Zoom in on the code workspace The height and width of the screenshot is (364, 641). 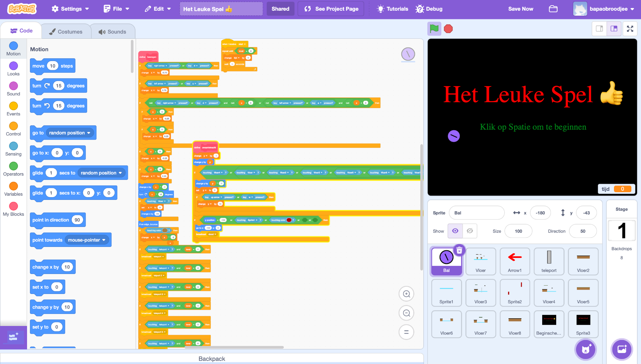[406, 294]
